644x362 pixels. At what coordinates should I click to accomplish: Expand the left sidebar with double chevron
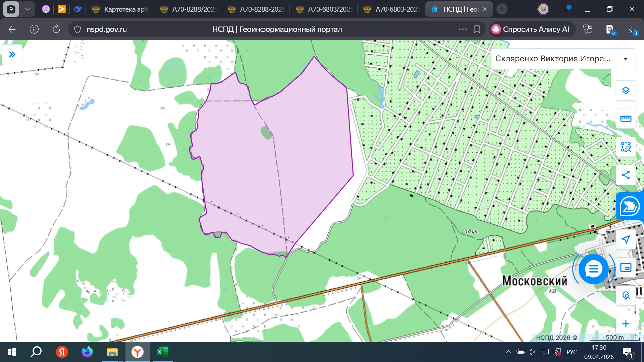[x=12, y=54]
